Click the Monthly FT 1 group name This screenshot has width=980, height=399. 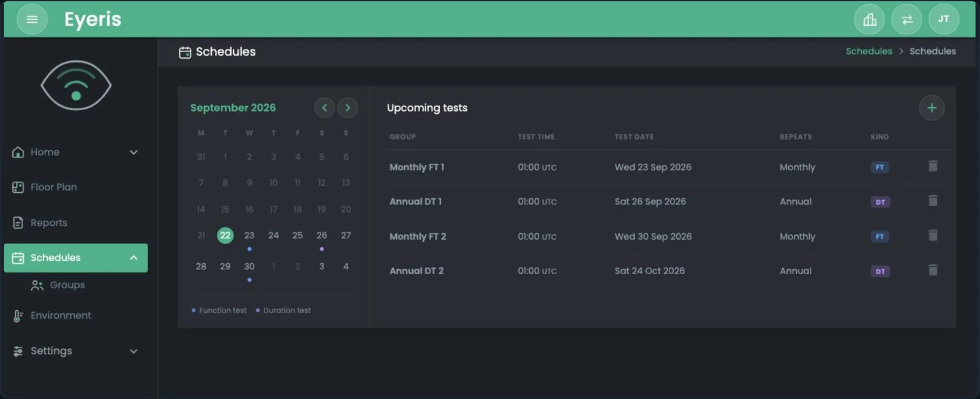tap(417, 167)
